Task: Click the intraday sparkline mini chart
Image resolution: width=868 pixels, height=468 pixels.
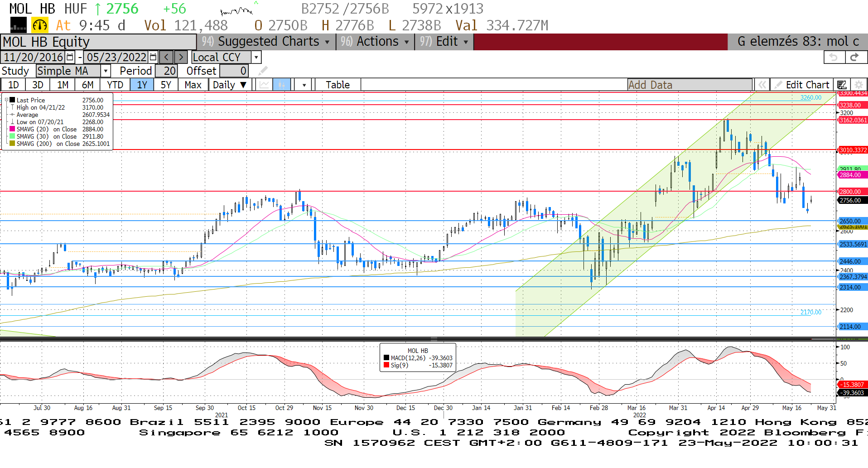Action: 239,9
